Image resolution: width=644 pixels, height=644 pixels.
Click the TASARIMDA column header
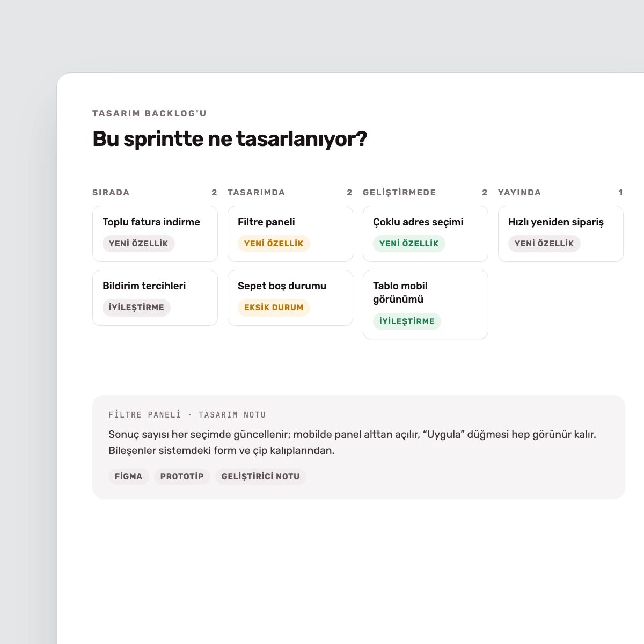point(257,193)
